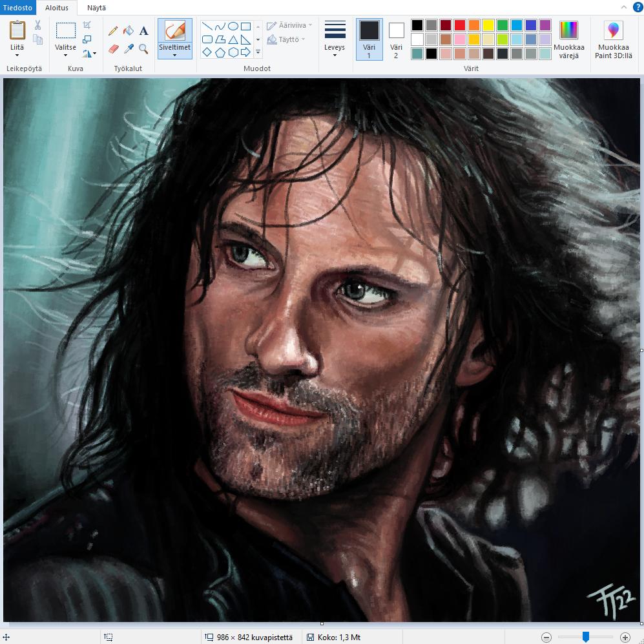Viewport: 644px width, 644px height.
Task: Select the Eraser tool
Action: coord(113,49)
